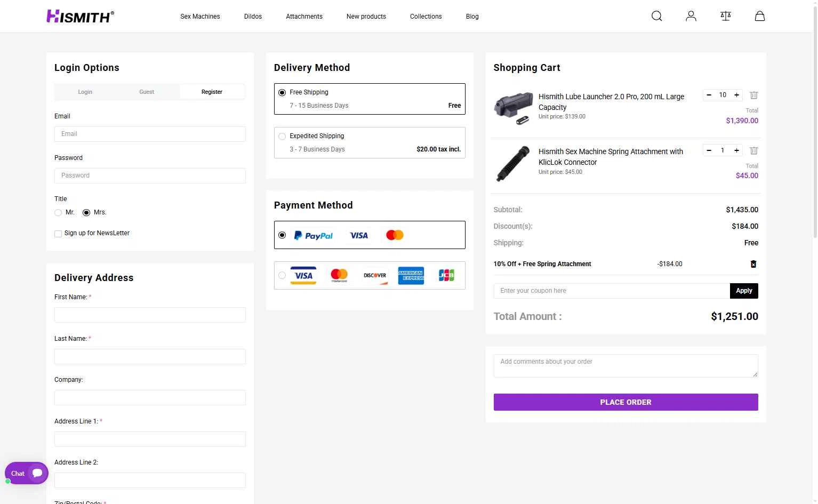Open Attachments menu
Viewport: 818px width, 504px height.
coord(304,17)
